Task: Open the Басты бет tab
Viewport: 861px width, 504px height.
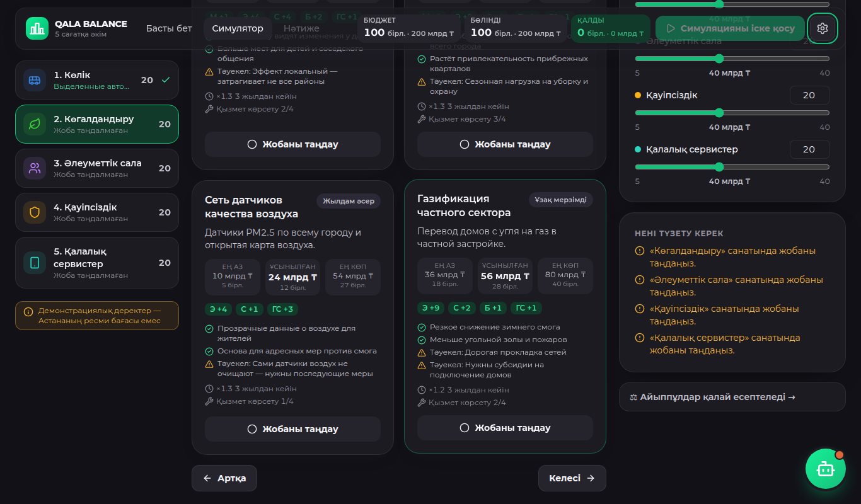Action: 169,28
